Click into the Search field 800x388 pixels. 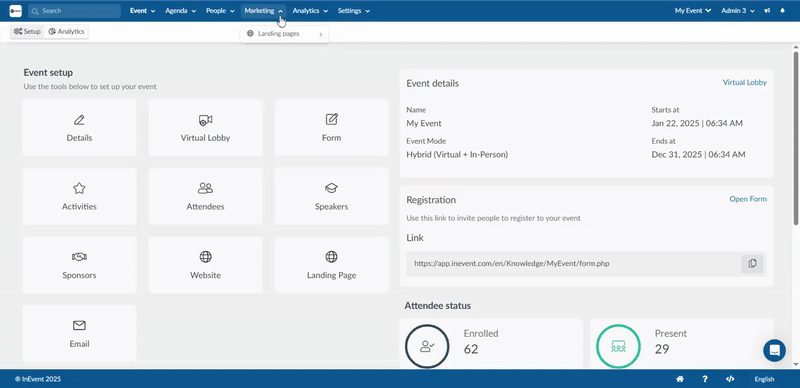click(74, 11)
